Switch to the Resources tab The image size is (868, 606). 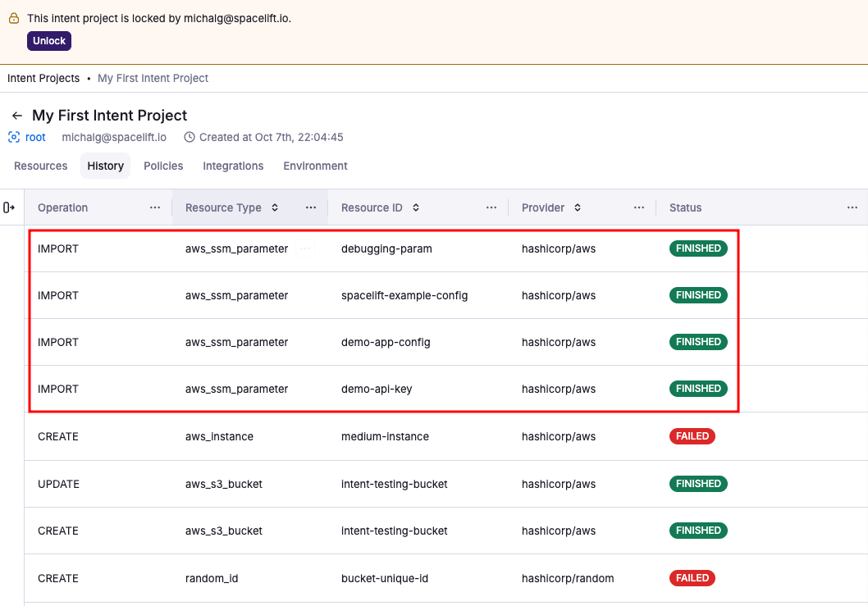(41, 166)
